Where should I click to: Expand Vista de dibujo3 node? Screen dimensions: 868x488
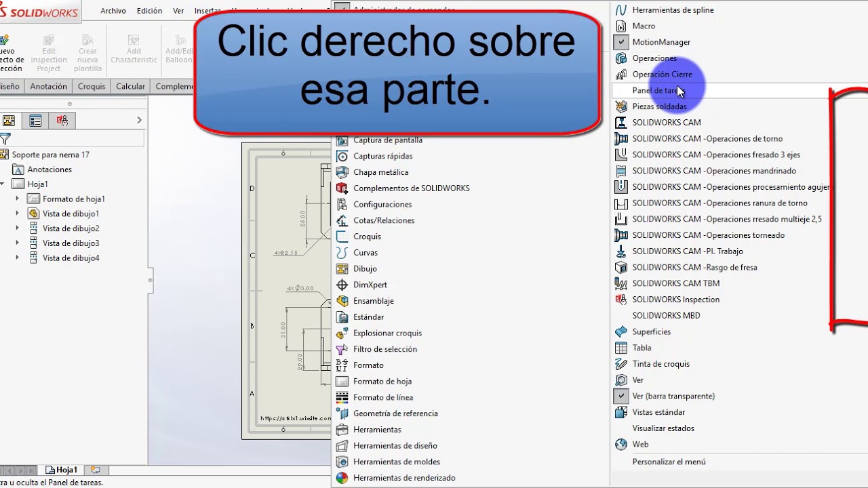(18, 243)
